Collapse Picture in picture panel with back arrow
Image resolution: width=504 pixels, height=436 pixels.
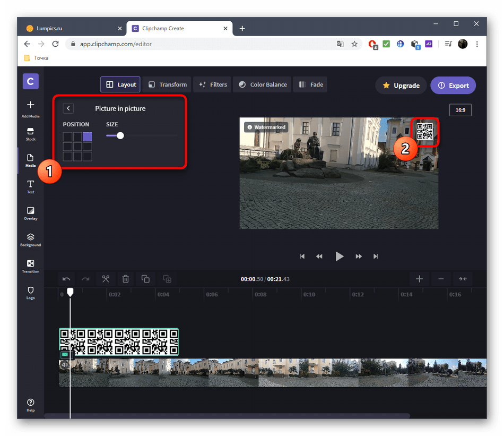68,108
